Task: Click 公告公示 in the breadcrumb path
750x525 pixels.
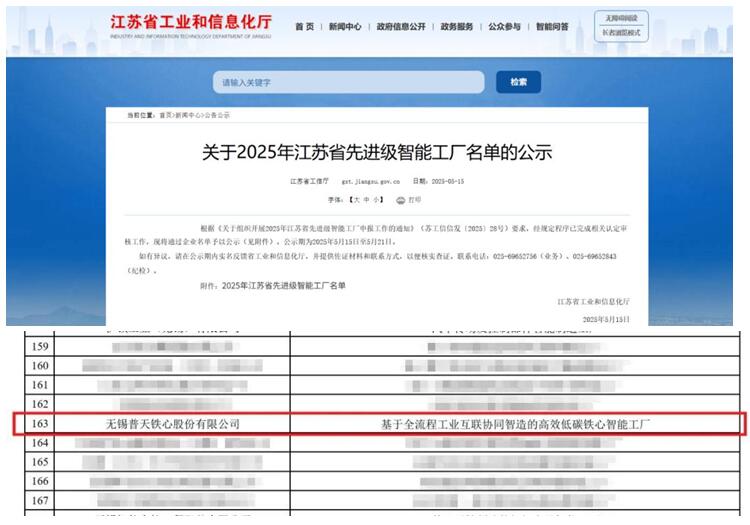Action: pos(217,115)
